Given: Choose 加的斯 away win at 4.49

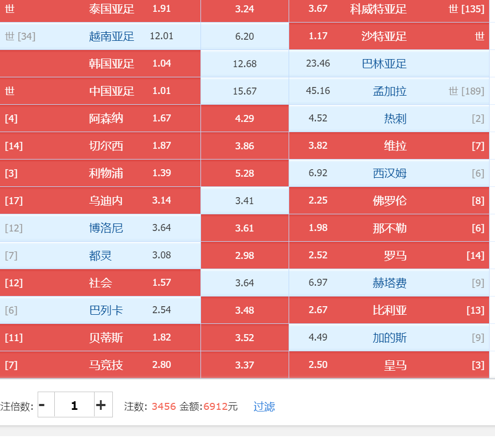Looking at the screenshot, I should [x=389, y=338].
